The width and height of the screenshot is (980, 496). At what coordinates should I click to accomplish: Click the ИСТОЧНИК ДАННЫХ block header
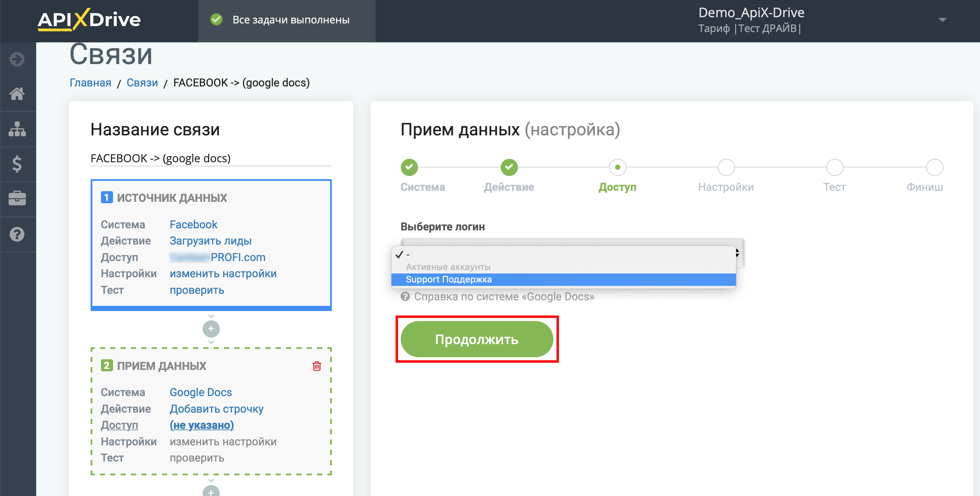pos(172,198)
